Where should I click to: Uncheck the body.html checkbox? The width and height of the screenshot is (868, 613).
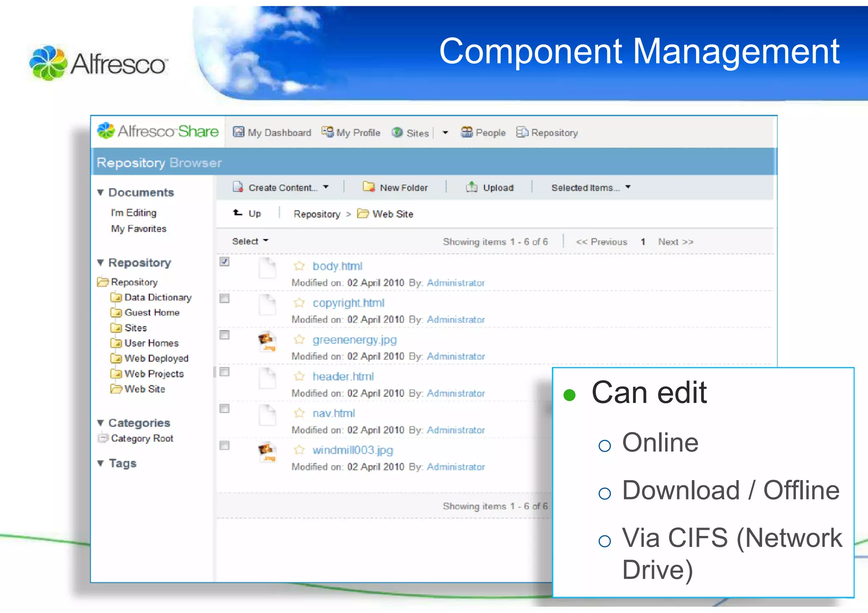click(x=225, y=262)
